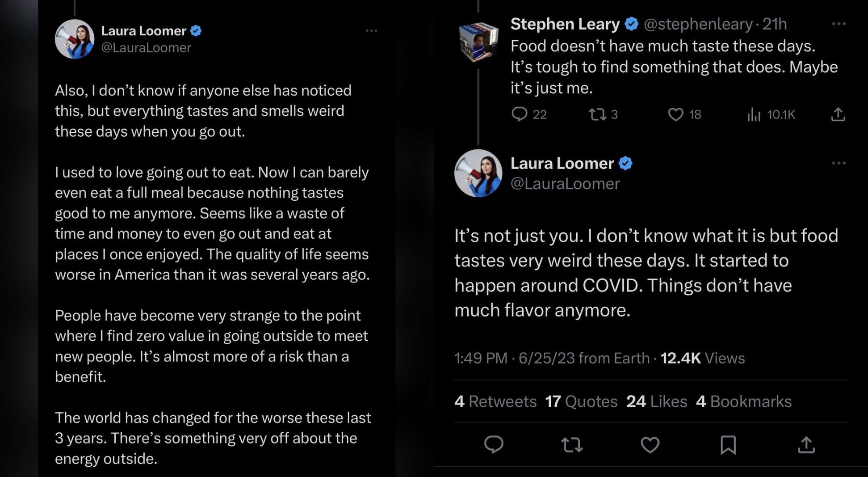This screenshot has width=868, height=477.
Task: Retweet the main Laura Loomer tweet
Action: [x=572, y=444]
